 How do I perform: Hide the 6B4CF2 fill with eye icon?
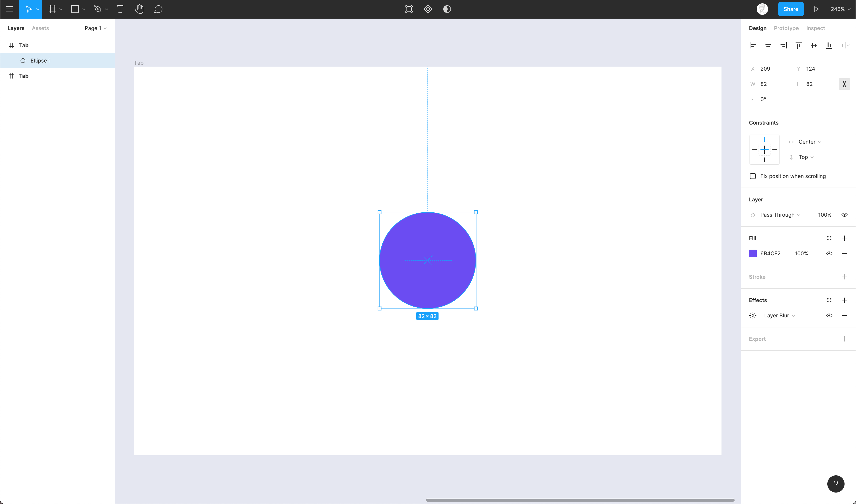point(829,253)
